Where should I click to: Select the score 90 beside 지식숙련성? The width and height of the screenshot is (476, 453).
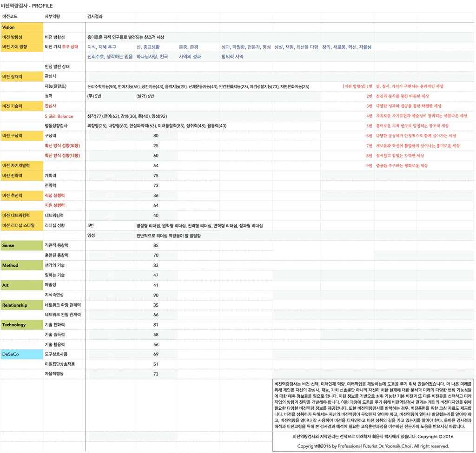pyautogui.click(x=156, y=295)
